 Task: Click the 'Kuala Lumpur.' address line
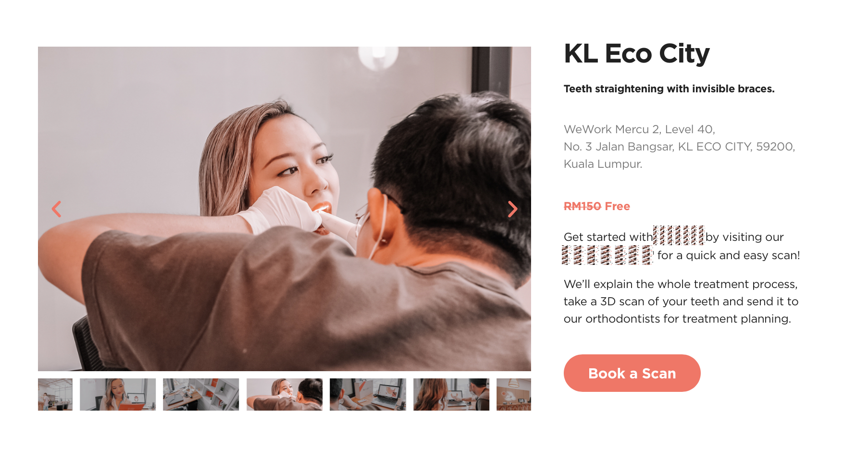tap(603, 164)
